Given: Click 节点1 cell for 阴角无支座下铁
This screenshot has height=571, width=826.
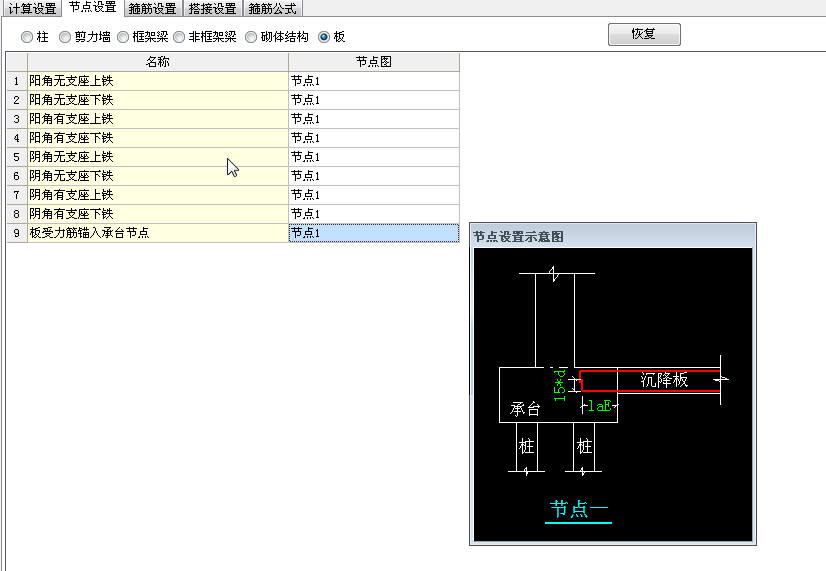Looking at the screenshot, I should [x=373, y=176].
